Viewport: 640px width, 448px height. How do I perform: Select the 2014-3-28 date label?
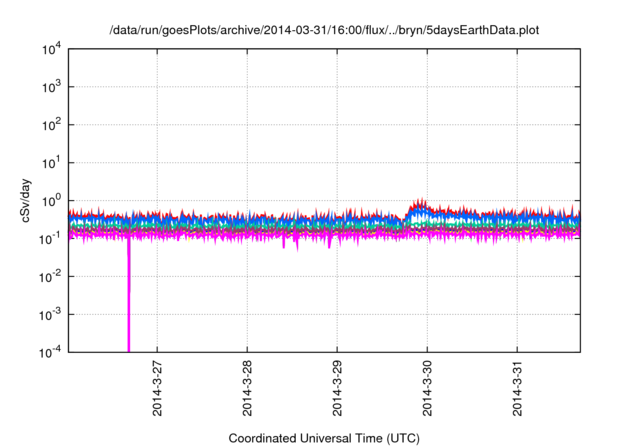(x=247, y=388)
